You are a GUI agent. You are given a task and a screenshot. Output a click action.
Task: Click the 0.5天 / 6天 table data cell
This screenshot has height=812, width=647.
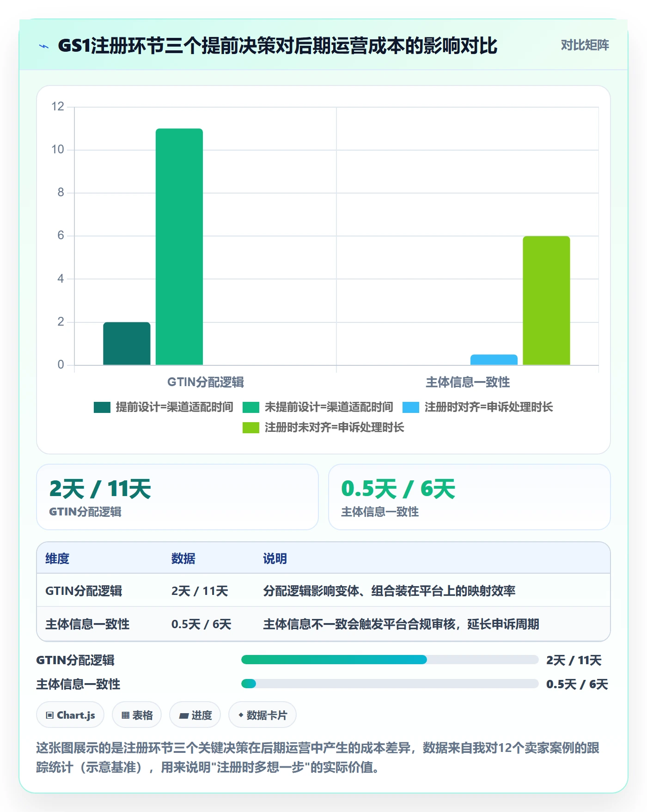tap(201, 624)
